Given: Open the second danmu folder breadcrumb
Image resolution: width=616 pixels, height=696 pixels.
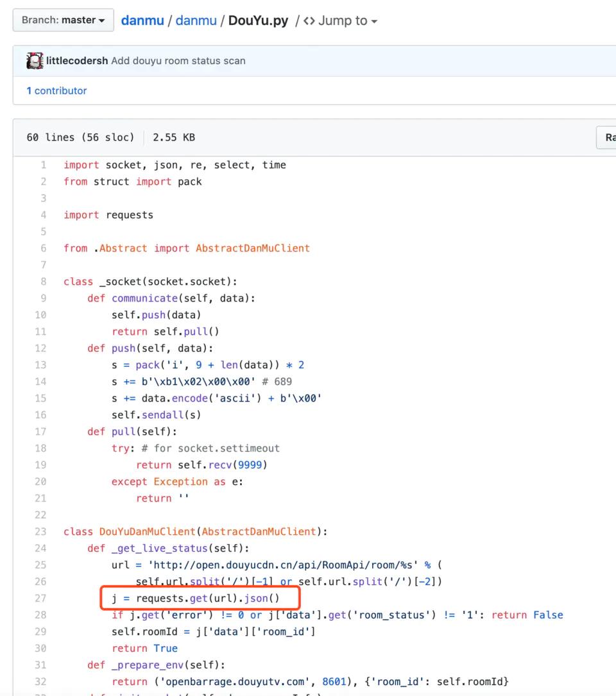Looking at the screenshot, I should [196, 21].
